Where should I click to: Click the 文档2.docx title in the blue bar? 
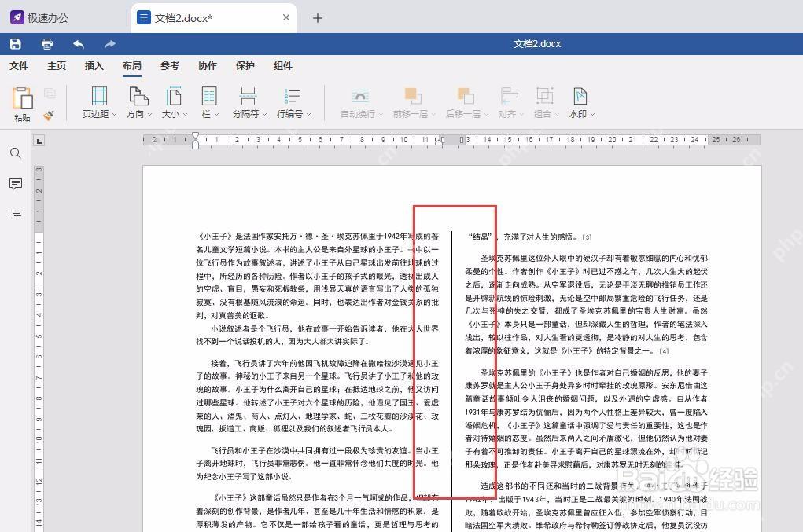[537, 44]
